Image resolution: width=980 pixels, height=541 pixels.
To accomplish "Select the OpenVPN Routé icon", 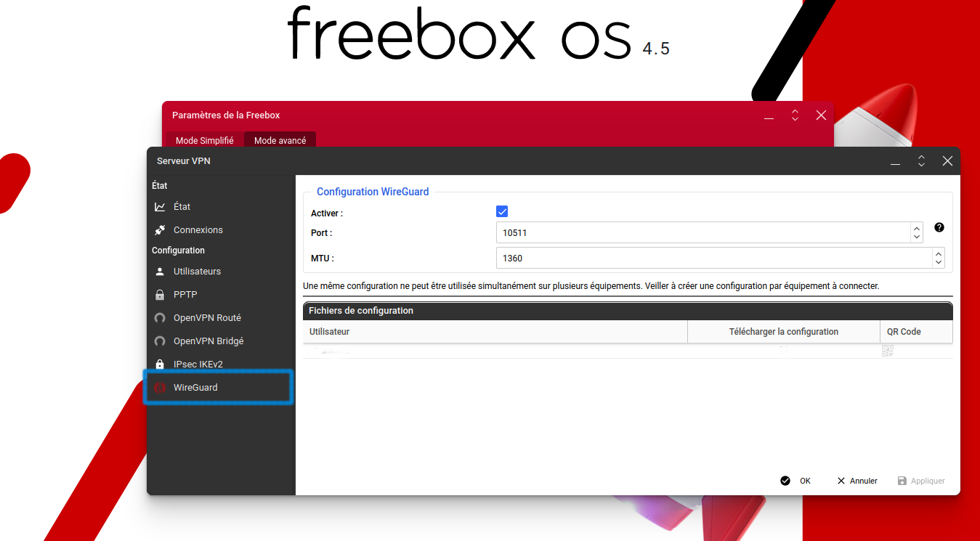I will 160,318.
